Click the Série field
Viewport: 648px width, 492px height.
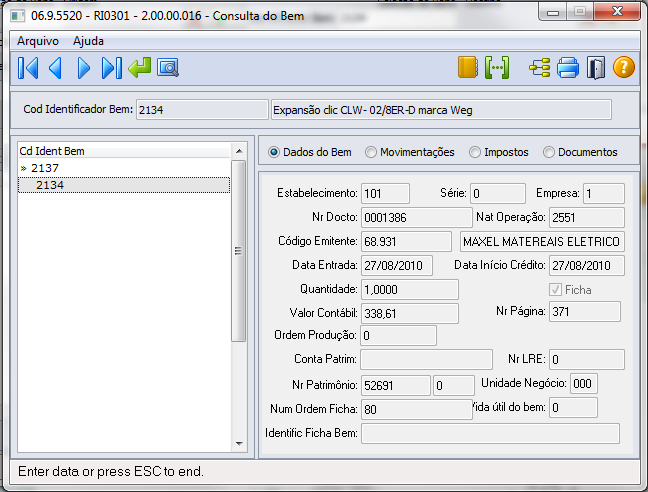pos(498,194)
